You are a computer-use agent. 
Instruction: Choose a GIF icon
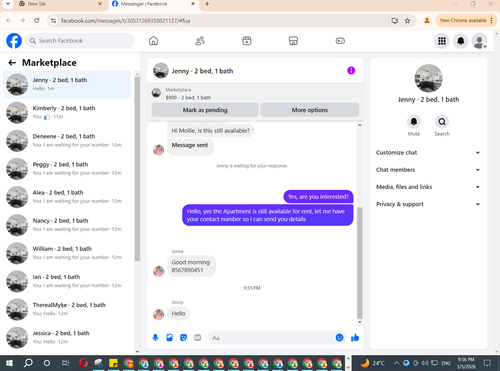pos(198,338)
